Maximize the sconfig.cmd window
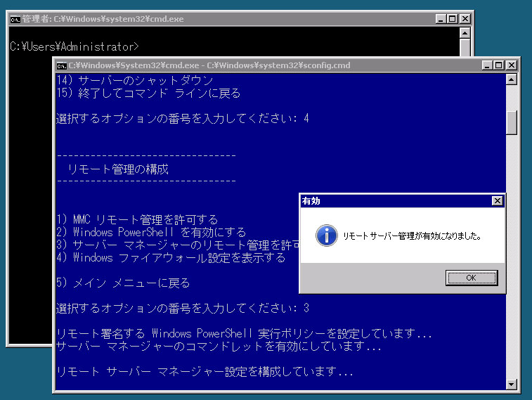 pyautogui.click(x=499, y=65)
